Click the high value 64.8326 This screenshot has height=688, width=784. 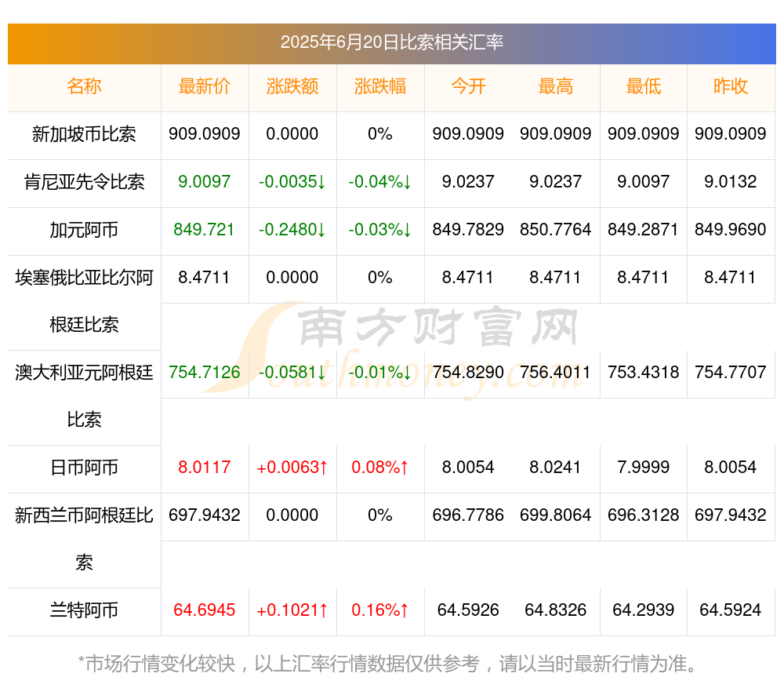click(x=556, y=610)
